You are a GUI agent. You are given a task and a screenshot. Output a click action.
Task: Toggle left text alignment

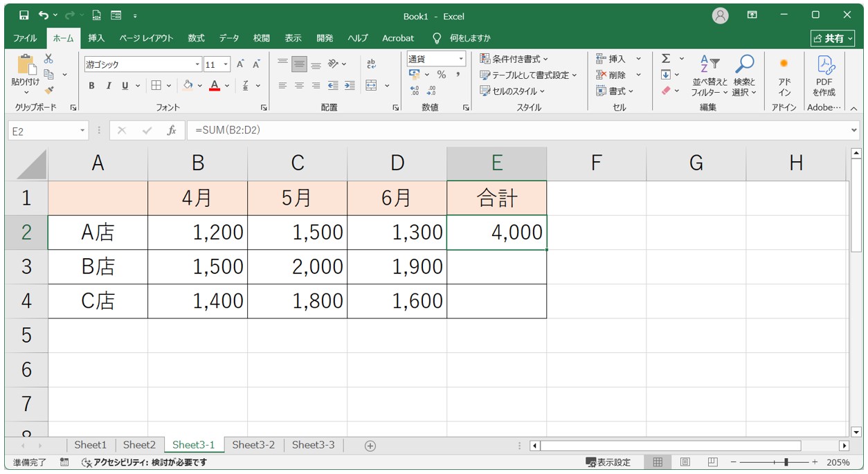(282, 86)
